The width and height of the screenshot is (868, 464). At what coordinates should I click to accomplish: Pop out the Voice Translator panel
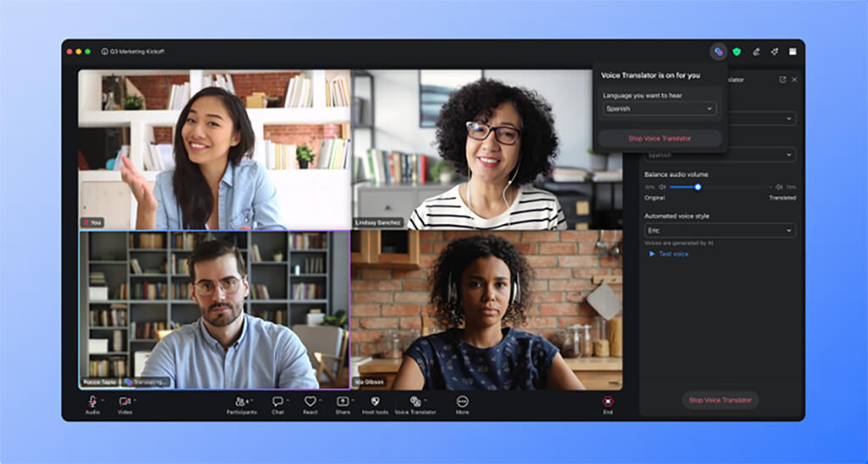[782, 80]
